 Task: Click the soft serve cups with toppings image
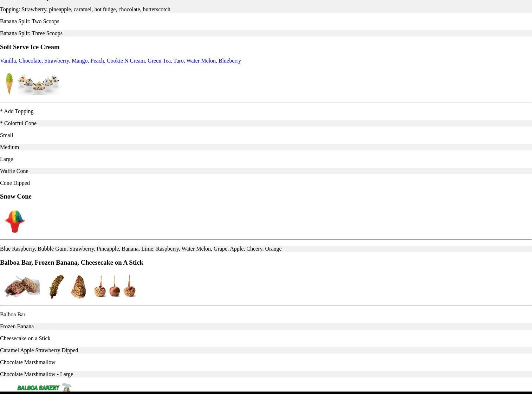tap(39, 84)
